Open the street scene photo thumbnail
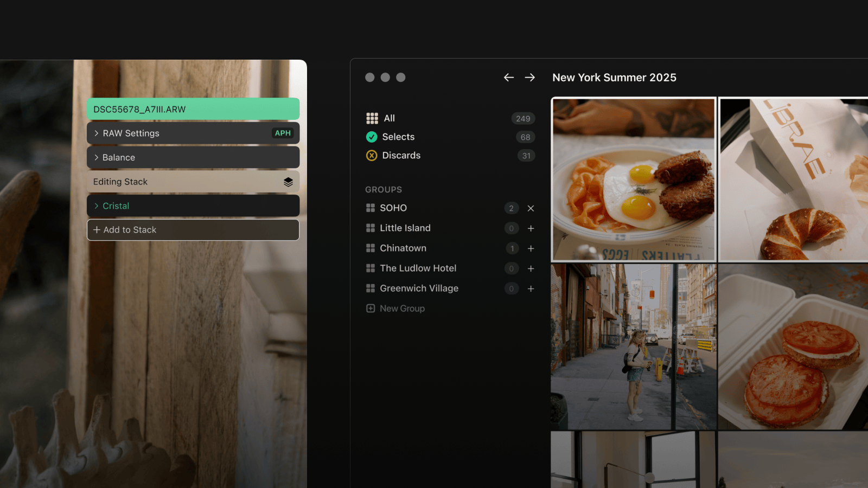This screenshot has width=868, height=488. tap(633, 346)
